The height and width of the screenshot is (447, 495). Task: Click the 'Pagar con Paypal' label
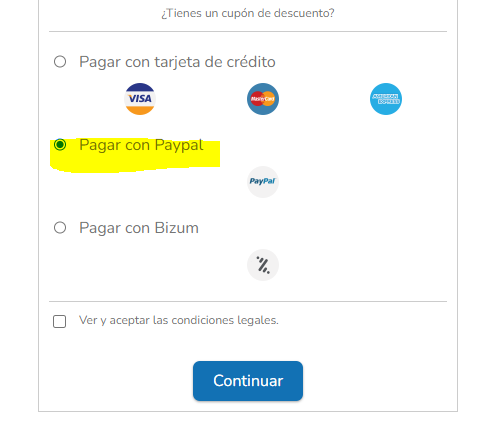tap(141, 145)
